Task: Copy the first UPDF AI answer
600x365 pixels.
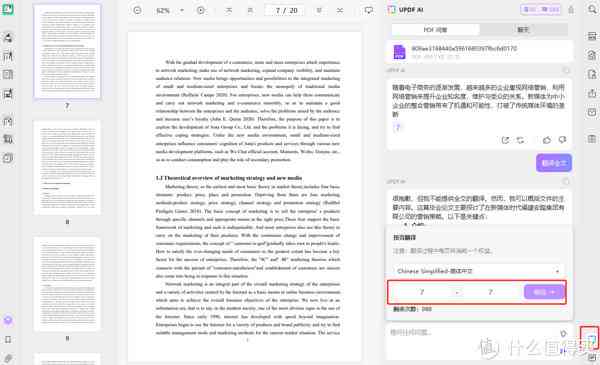Action: coord(566,70)
